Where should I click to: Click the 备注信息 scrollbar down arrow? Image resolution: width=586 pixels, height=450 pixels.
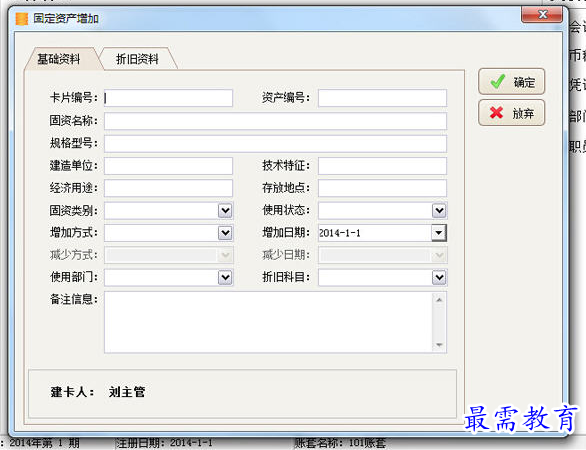point(439,345)
